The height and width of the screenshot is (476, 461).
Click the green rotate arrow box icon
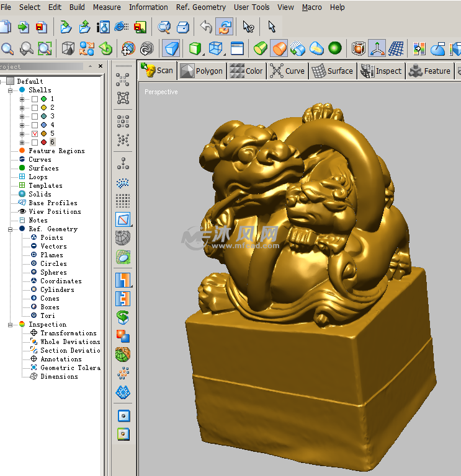[106, 48]
